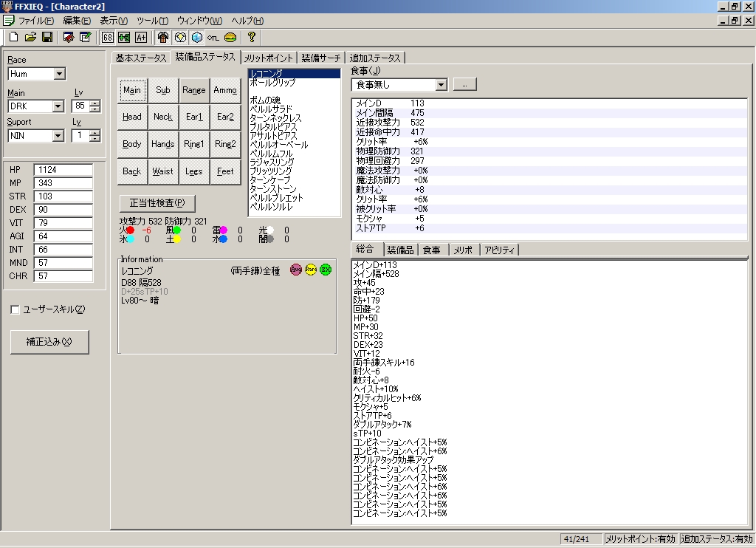Open the ヘルプ menu
756x548 pixels.
[247, 21]
